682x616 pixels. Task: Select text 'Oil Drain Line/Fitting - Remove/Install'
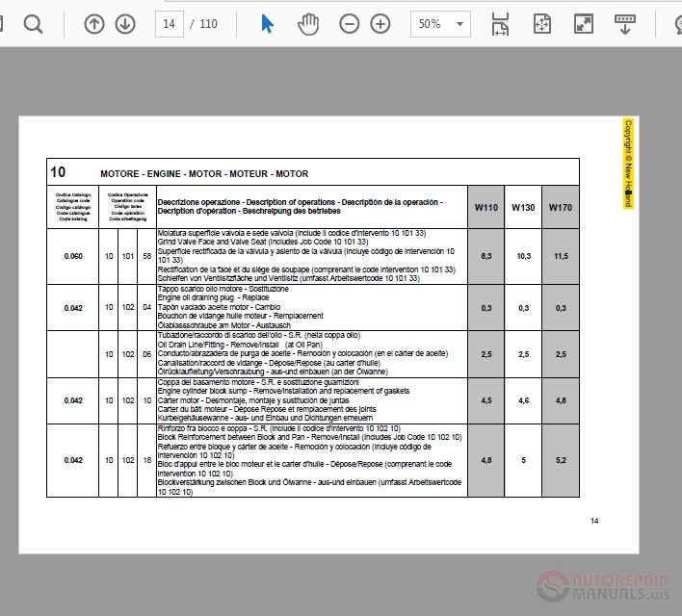(x=218, y=345)
